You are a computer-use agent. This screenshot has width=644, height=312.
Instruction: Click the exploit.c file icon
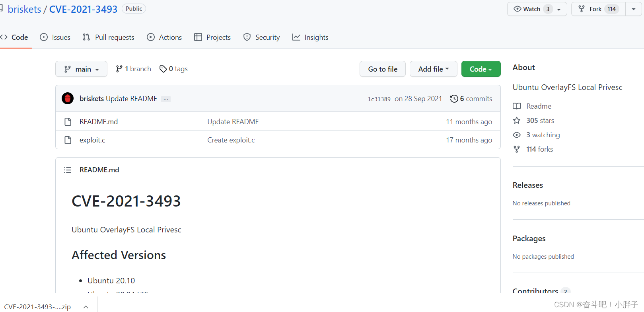pyautogui.click(x=68, y=140)
